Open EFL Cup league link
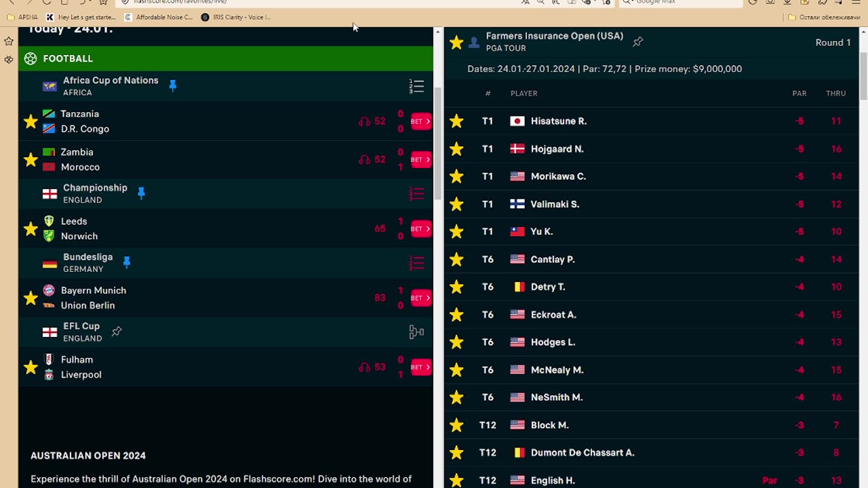The width and height of the screenshot is (868, 488). coord(81,326)
